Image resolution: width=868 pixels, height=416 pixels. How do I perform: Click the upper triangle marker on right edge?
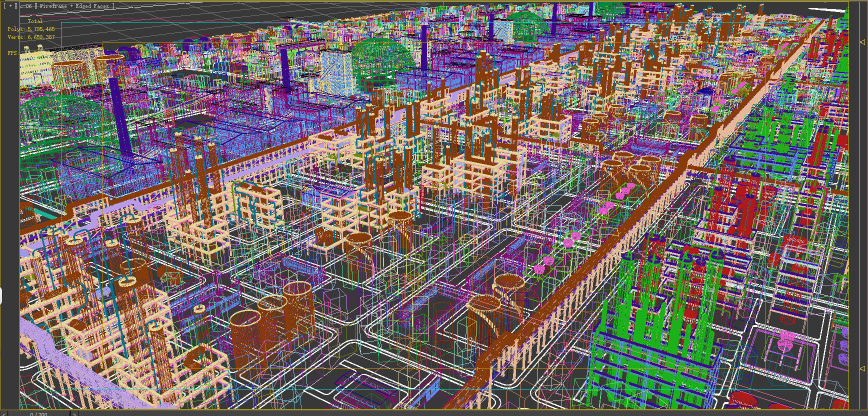(862, 42)
